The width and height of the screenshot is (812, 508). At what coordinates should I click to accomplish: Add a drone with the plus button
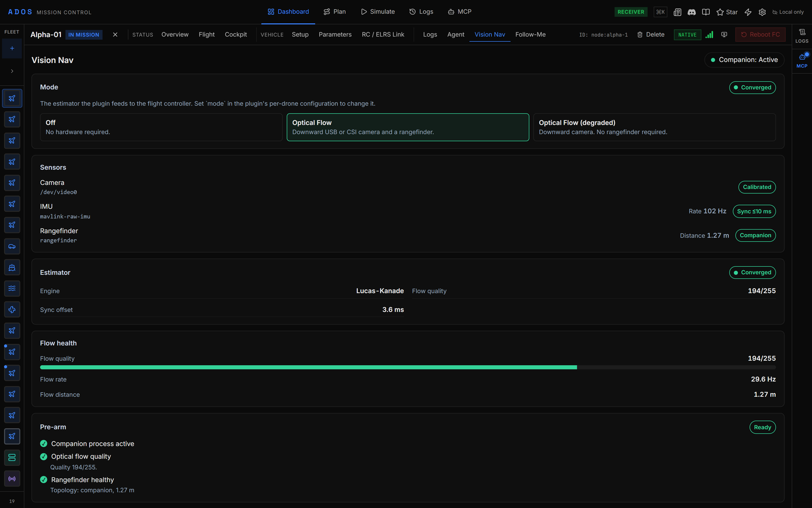tap(12, 49)
